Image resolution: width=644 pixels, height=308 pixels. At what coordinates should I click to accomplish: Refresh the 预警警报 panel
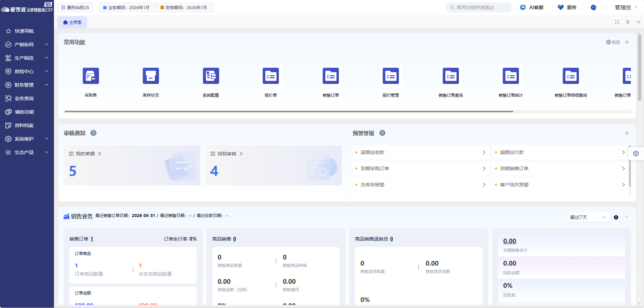[x=382, y=133]
